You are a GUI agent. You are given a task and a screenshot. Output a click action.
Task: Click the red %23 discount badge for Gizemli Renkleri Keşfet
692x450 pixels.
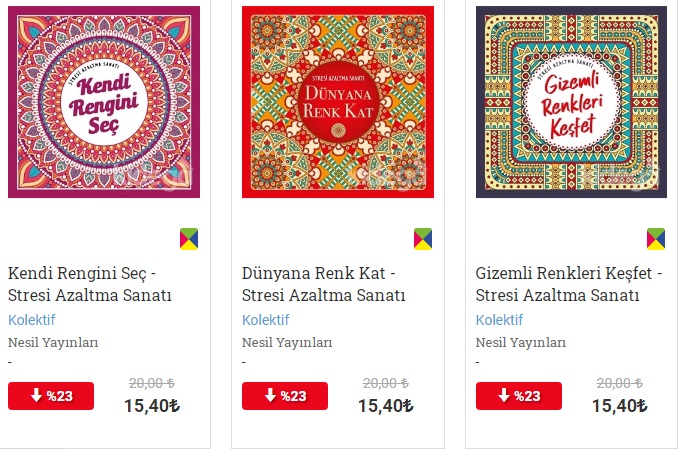point(519,396)
